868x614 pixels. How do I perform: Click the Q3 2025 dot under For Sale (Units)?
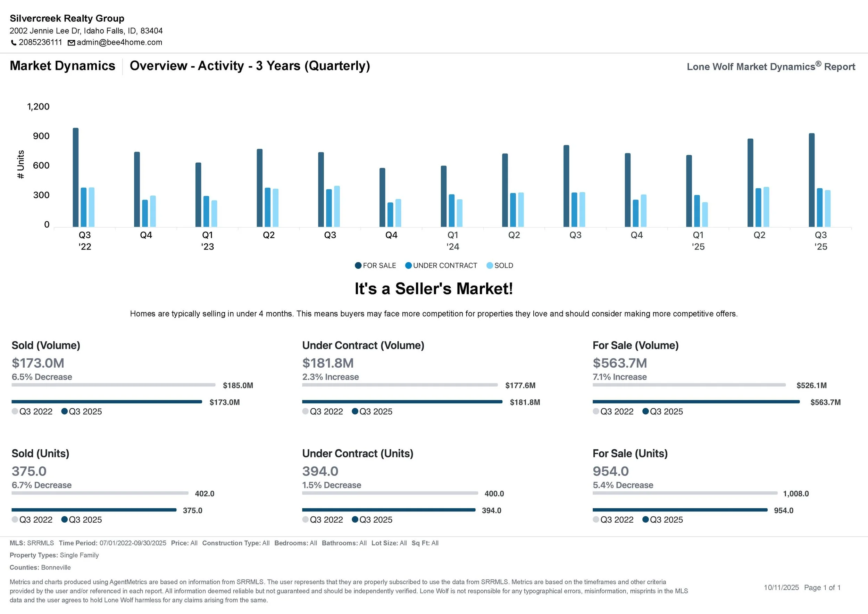(x=645, y=519)
